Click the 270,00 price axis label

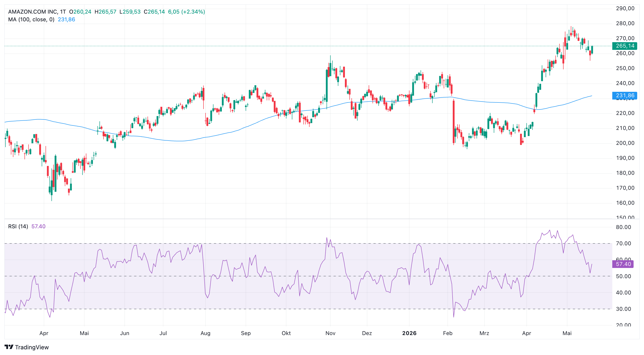pyautogui.click(x=625, y=38)
